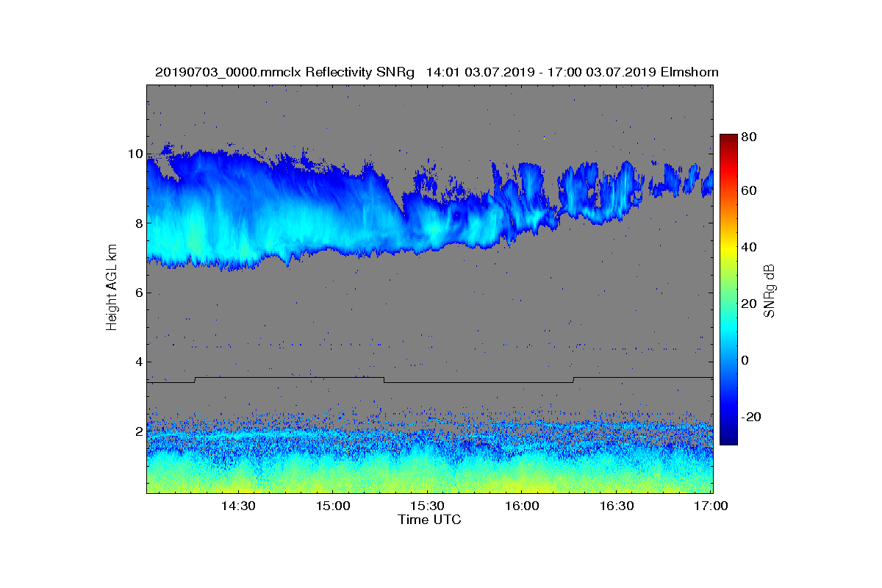
Task: Click the 15:00 time tick label
Action: (333, 506)
